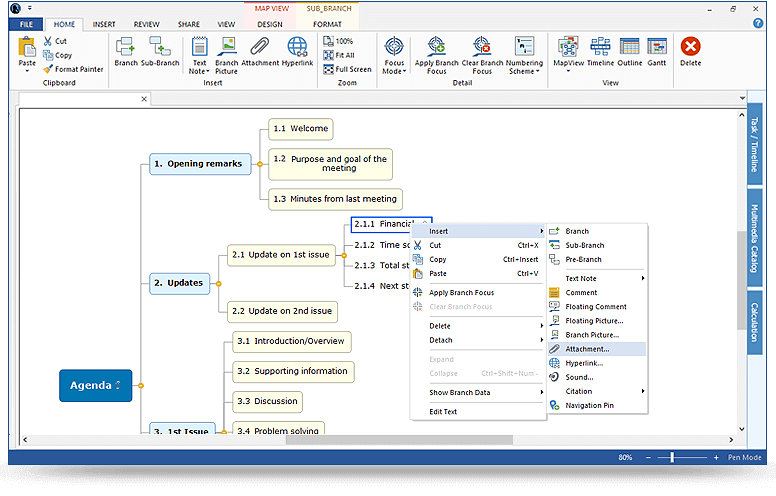This screenshot has width=776, height=496.
Task: Select 2.2 Update on 2nd issue branch
Action: click(x=282, y=311)
